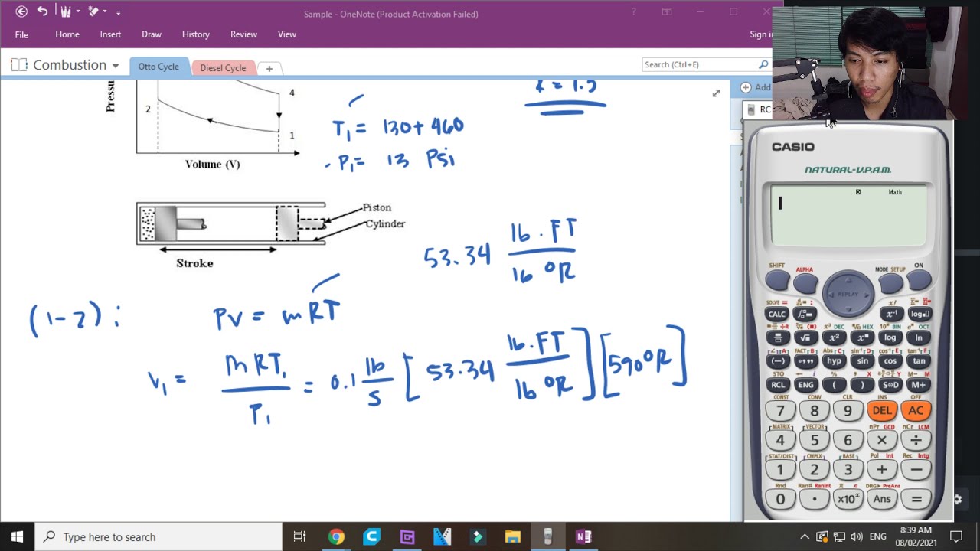Open the Windows Start menu

coord(17,536)
